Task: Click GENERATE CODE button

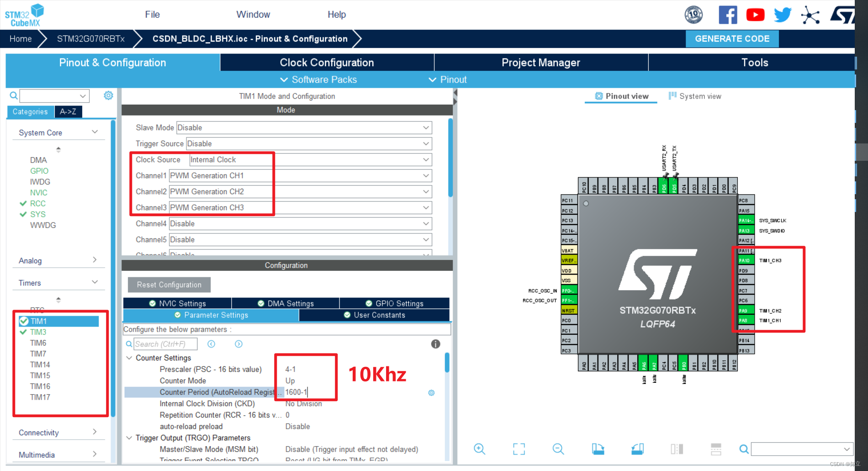Action: click(x=732, y=39)
